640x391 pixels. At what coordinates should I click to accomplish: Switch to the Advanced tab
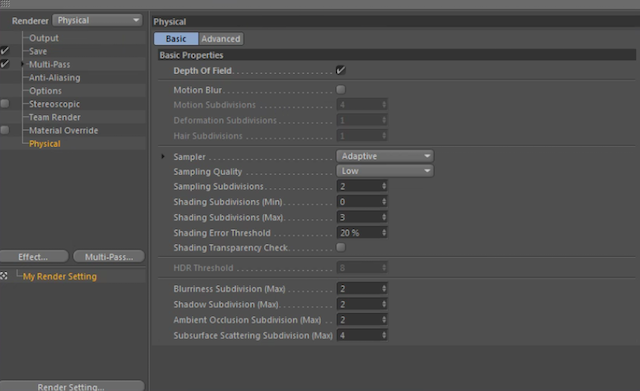click(x=221, y=39)
